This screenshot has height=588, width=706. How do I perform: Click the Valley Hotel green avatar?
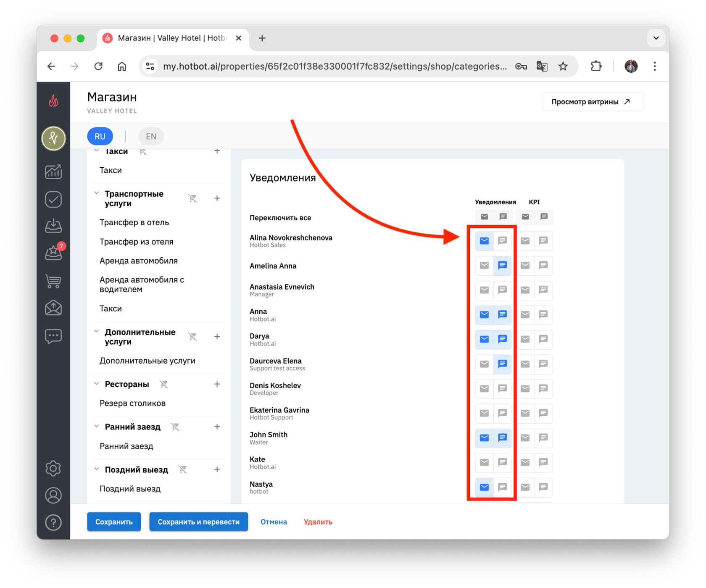(x=53, y=138)
